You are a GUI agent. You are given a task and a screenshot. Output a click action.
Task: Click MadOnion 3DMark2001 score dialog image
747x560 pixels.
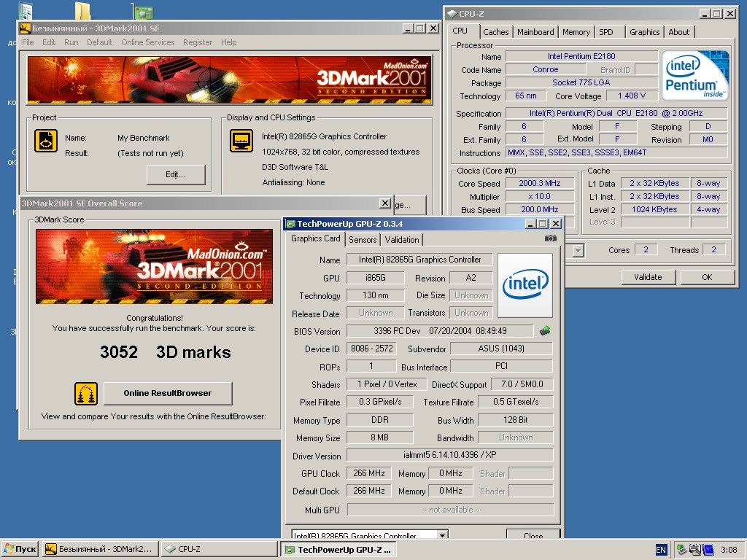coord(154,266)
